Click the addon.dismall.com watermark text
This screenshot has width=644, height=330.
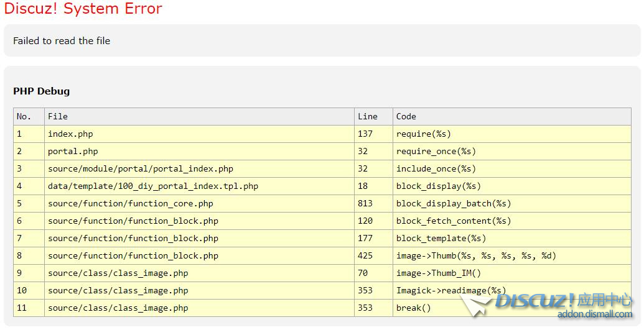point(594,314)
